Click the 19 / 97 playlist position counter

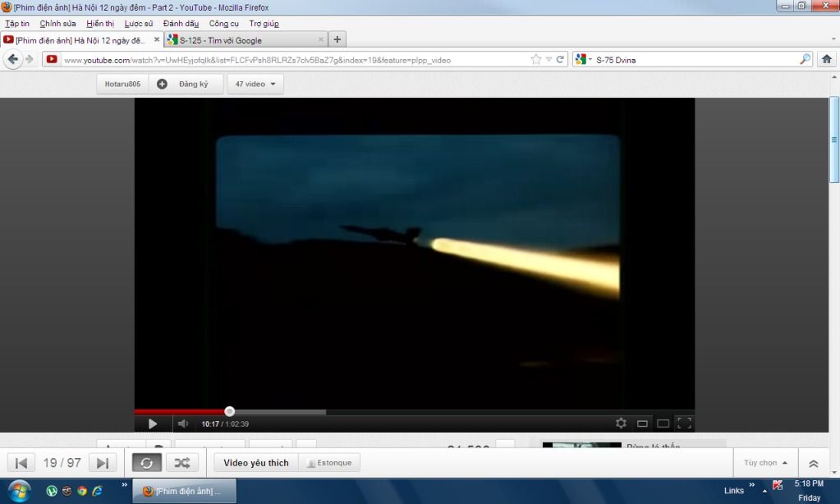pyautogui.click(x=62, y=463)
